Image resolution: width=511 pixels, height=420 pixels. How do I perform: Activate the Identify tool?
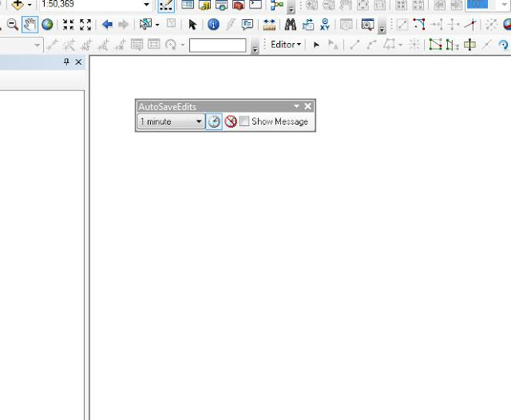pyautogui.click(x=213, y=25)
